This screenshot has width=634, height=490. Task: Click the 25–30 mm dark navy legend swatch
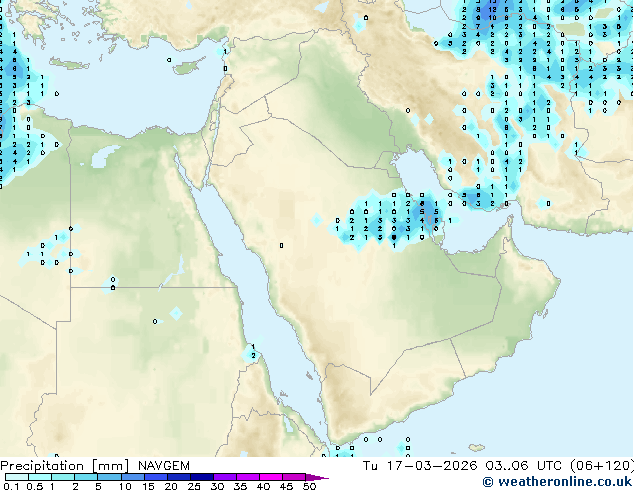[201, 477]
